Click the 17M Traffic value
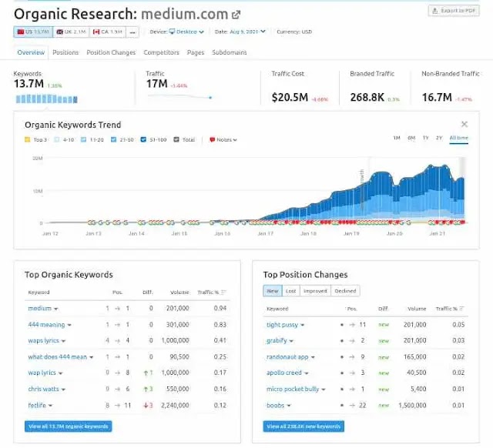This screenshot has width=493, height=448. click(156, 84)
